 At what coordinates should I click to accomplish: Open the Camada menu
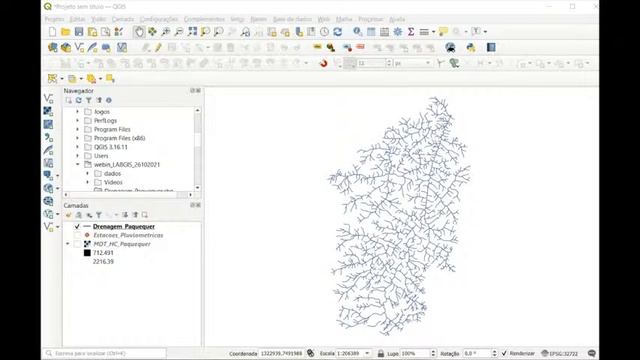tap(122, 19)
